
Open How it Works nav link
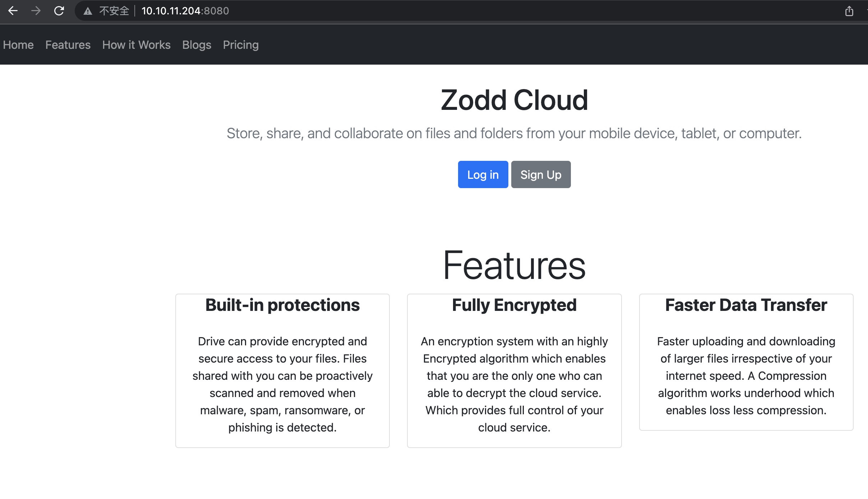point(136,45)
